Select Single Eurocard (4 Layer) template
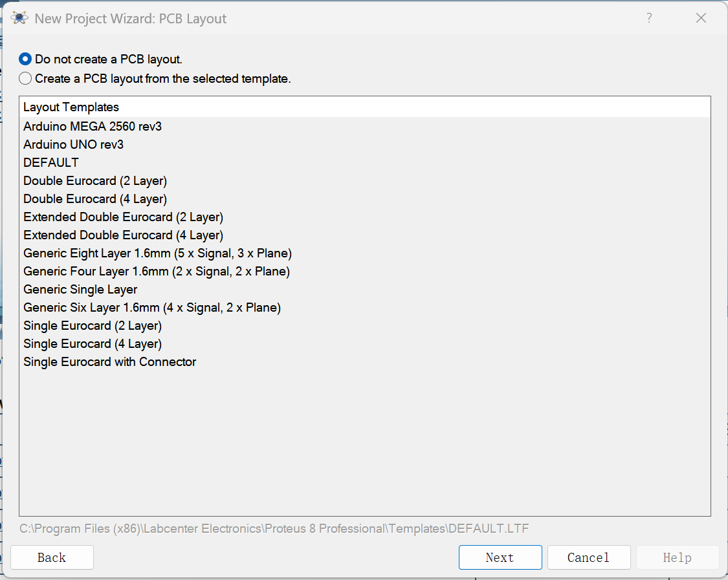Screen dimensions: 728x580 click(93, 343)
